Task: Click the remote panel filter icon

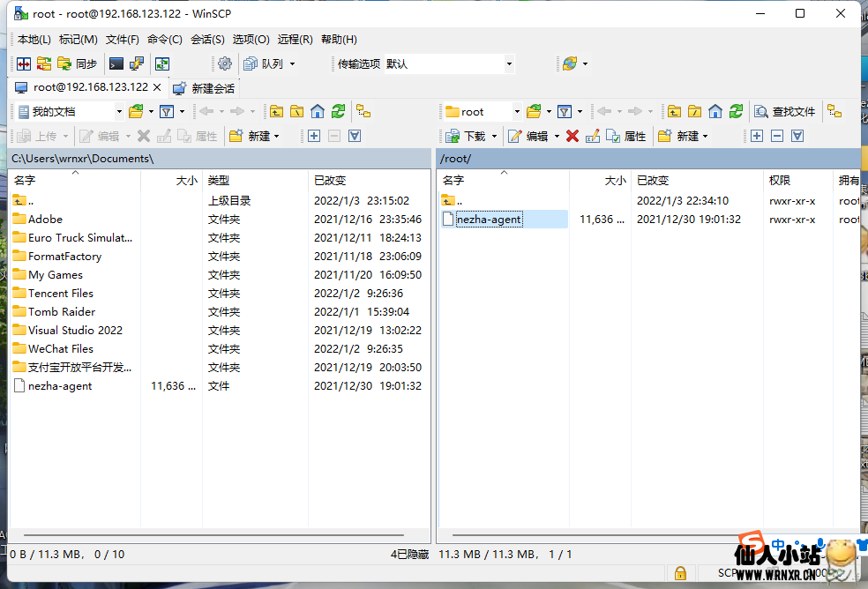Action: click(564, 112)
